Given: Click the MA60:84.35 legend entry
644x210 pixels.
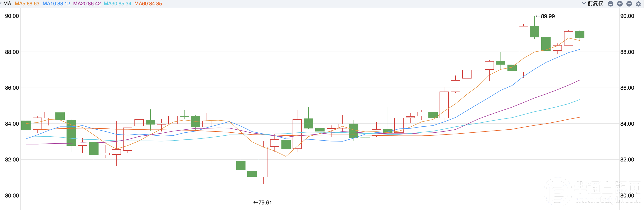Looking at the screenshot, I should tap(148, 4).
